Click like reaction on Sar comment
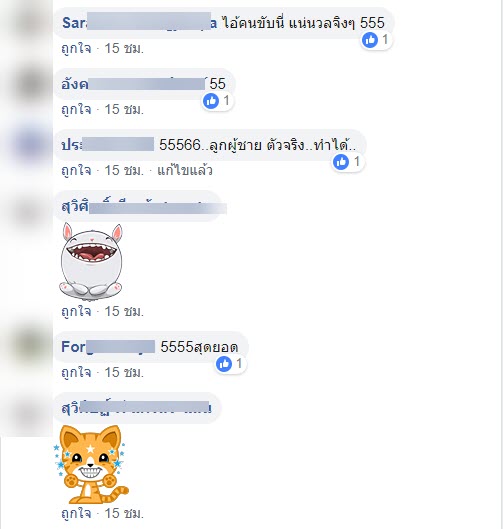Viewport: 503px width, 529px height. [x=376, y=40]
